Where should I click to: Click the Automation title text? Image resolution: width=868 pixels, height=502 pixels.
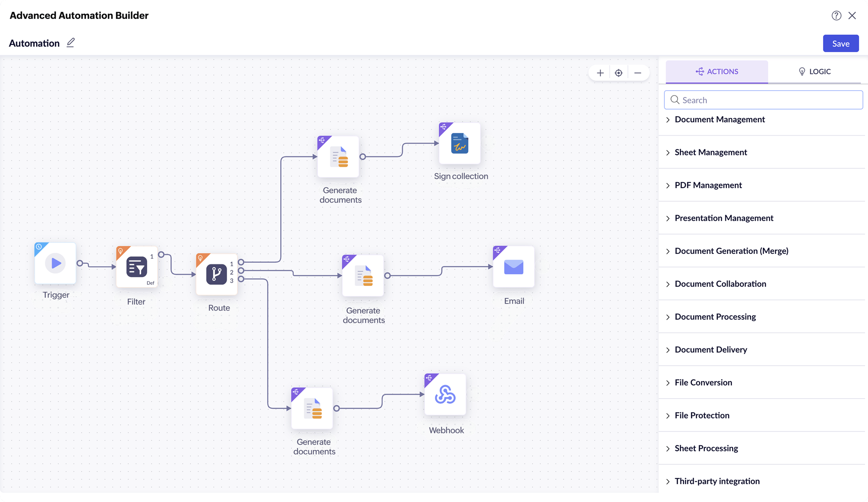tap(34, 43)
